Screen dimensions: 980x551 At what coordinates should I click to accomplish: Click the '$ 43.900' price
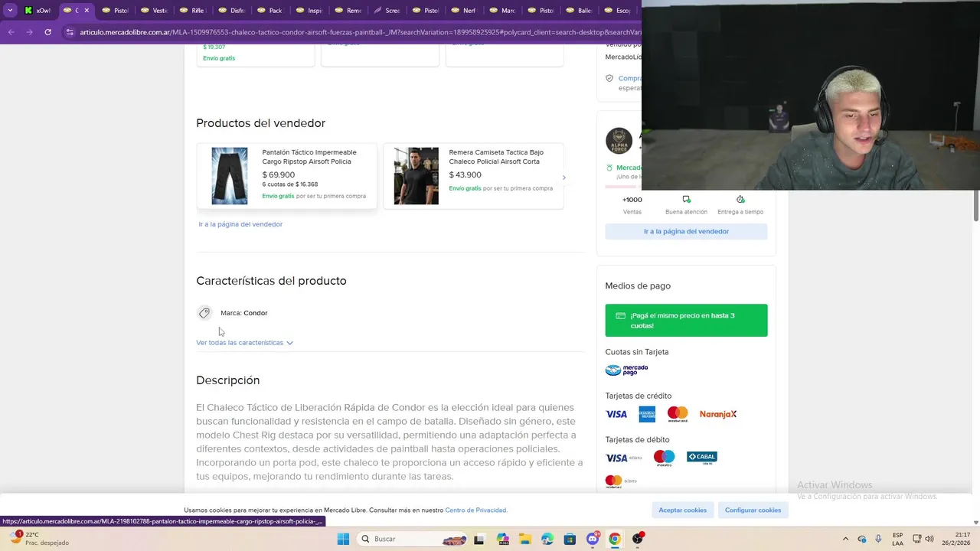pos(465,174)
